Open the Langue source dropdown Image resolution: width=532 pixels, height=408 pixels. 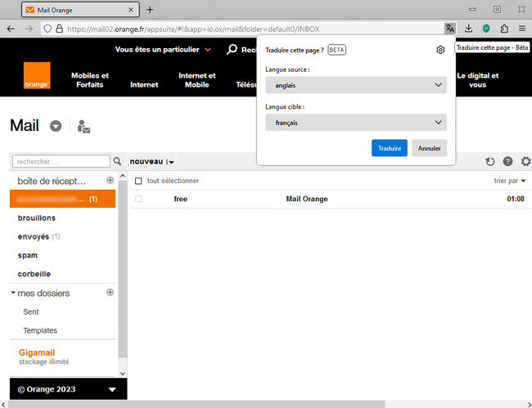click(356, 85)
